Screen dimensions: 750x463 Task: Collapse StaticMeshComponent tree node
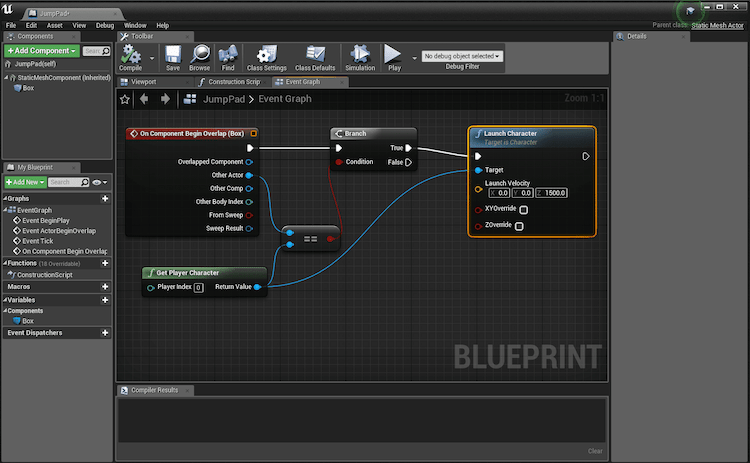6,77
